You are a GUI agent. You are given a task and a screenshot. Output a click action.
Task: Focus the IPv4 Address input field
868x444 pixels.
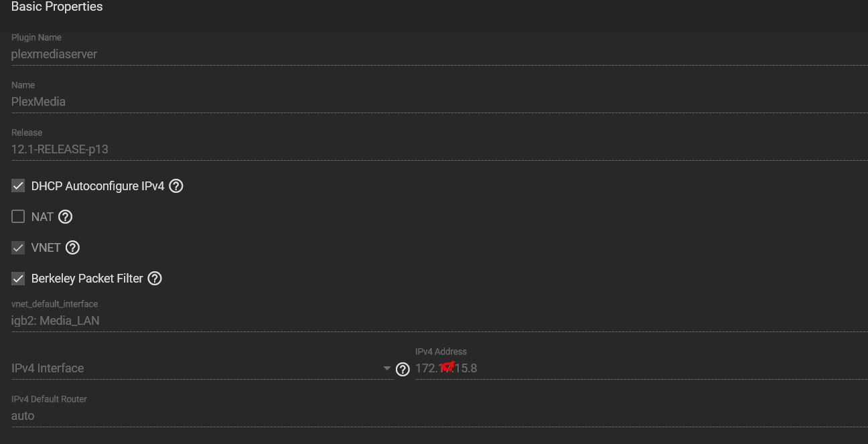603,368
